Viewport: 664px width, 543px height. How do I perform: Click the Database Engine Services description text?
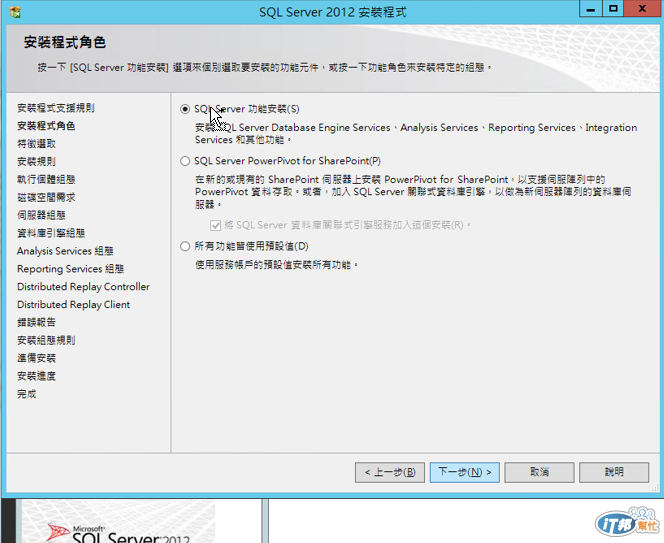coord(416,133)
